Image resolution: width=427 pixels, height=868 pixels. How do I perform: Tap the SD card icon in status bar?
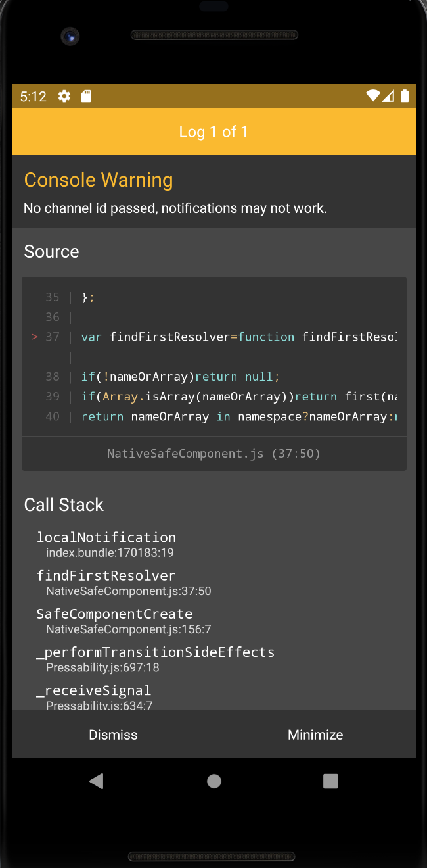(85, 97)
